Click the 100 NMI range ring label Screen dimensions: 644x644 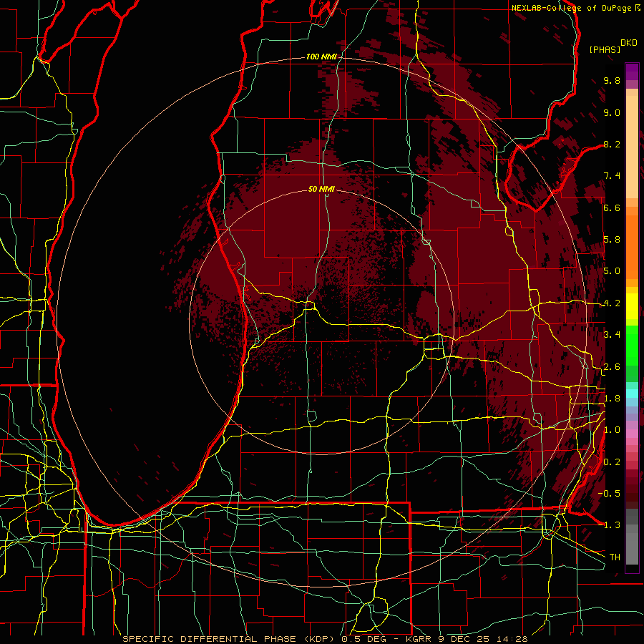[321, 57]
